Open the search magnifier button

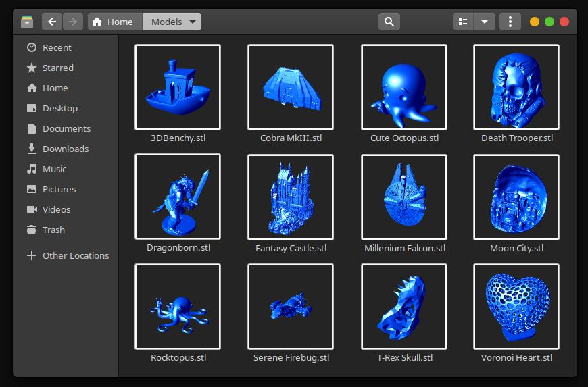click(x=389, y=22)
